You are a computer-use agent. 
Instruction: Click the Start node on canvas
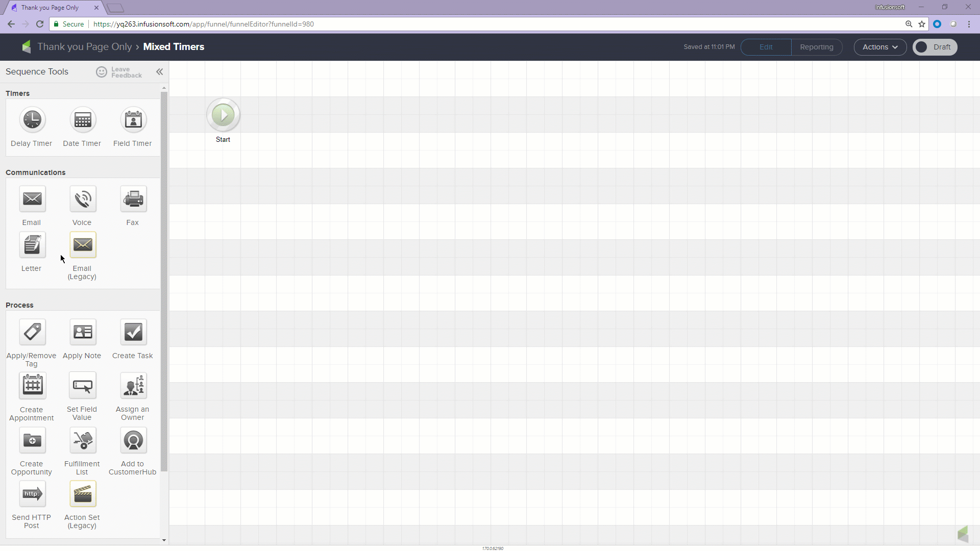[x=223, y=115]
